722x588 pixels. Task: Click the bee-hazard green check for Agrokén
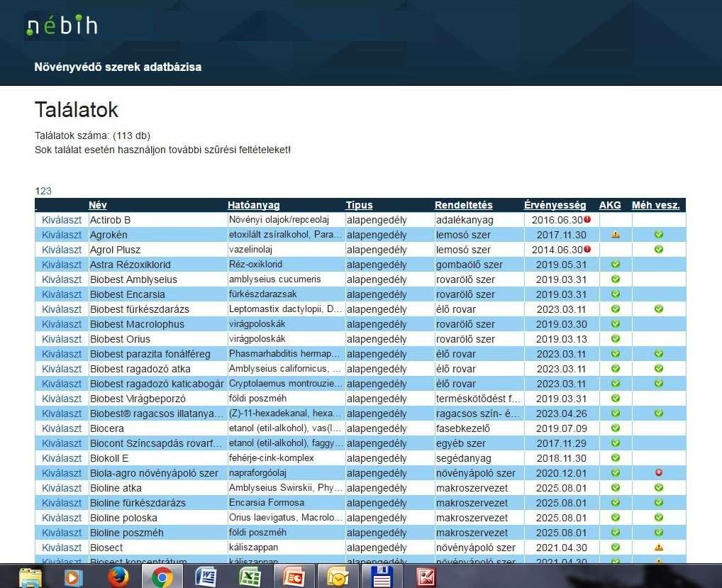[x=659, y=234]
